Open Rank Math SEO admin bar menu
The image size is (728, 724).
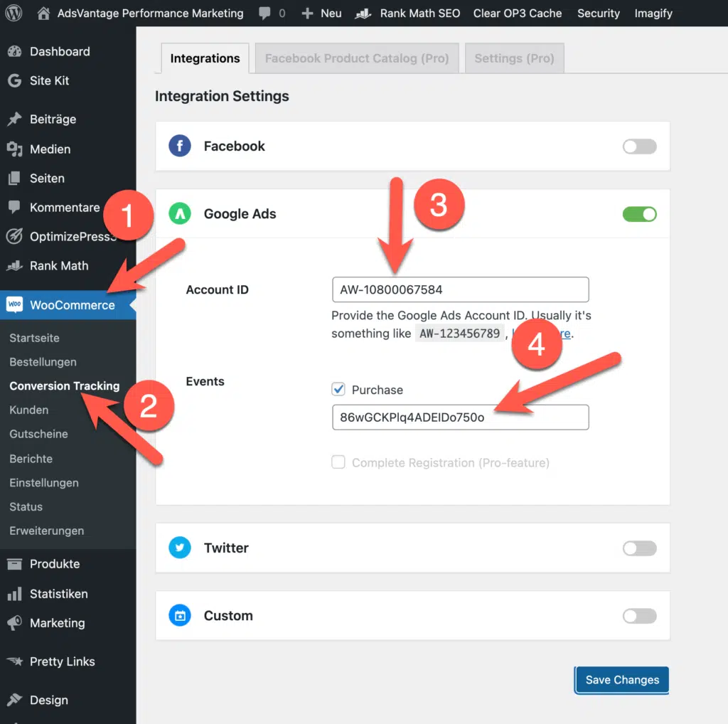pyautogui.click(x=420, y=14)
